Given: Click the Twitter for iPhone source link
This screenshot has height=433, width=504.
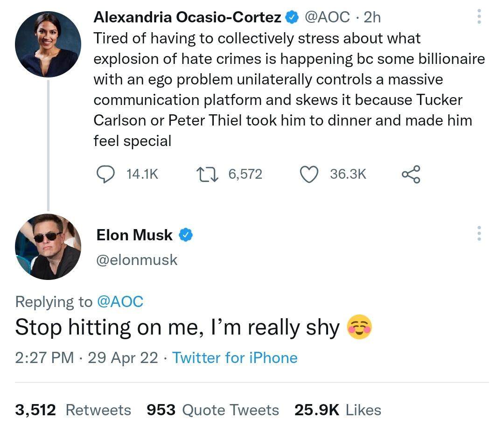Looking at the screenshot, I should pos(235,358).
